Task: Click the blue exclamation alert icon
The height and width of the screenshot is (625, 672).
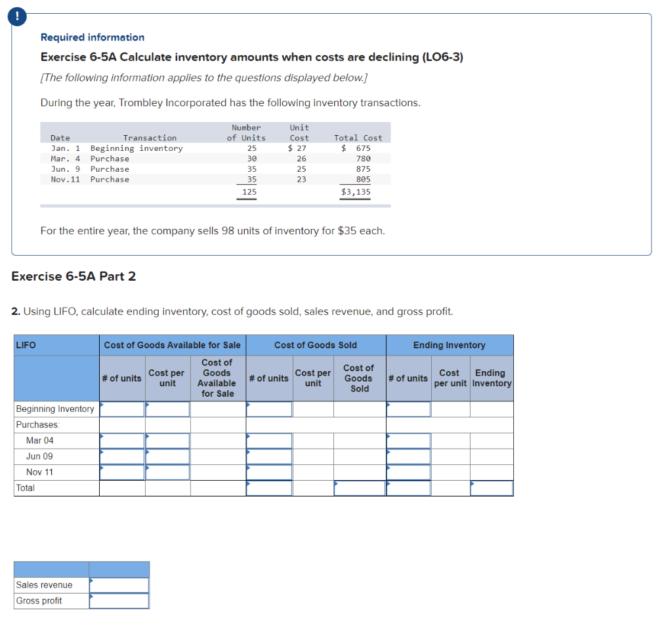Action: tap(16, 16)
